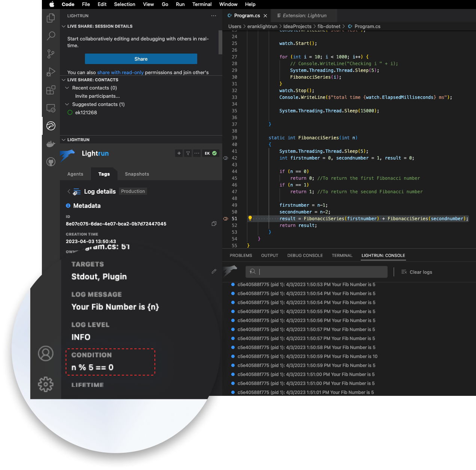Open the Apple menu
This screenshot has width=476, height=470.
[52, 4]
